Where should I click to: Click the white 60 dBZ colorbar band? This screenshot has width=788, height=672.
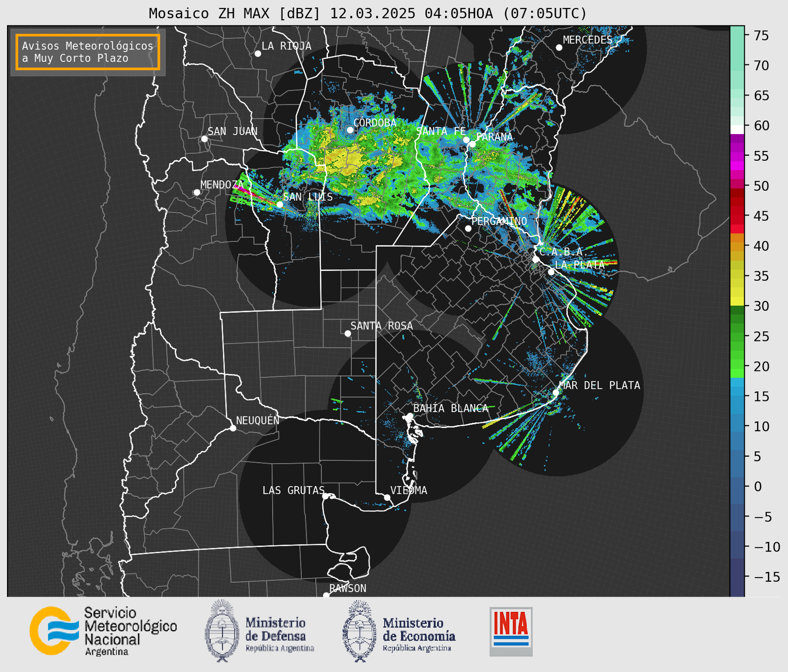[737, 129]
